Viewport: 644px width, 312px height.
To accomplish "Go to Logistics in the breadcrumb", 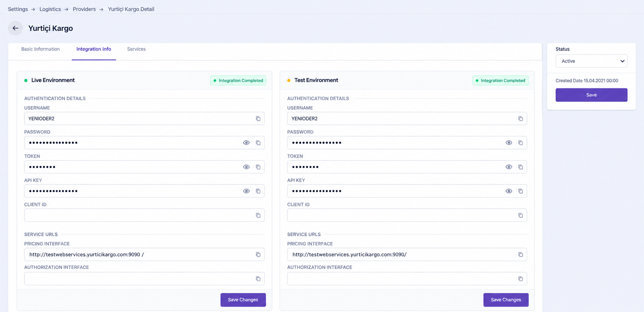I will [x=50, y=9].
